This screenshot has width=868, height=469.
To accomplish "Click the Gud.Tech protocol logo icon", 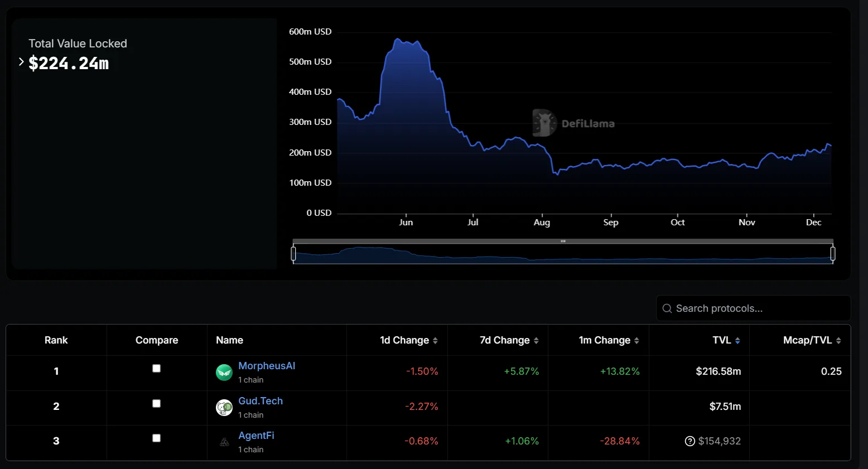I will pyautogui.click(x=224, y=408).
